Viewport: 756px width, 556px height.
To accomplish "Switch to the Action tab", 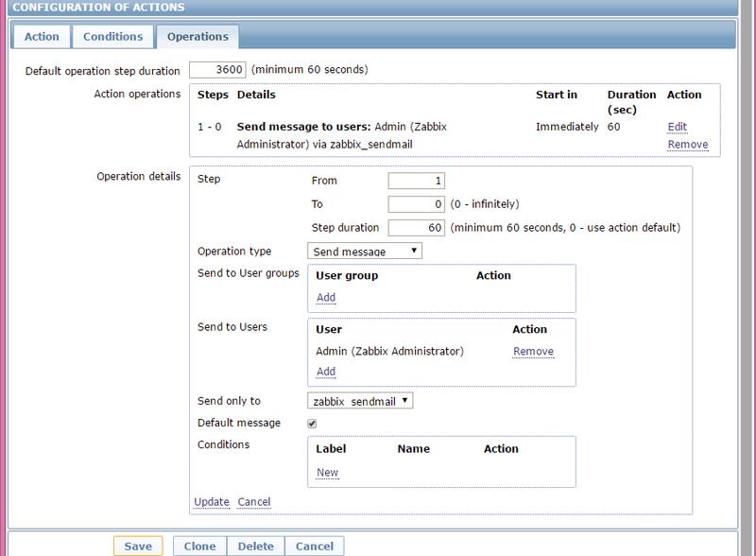I will click(41, 37).
